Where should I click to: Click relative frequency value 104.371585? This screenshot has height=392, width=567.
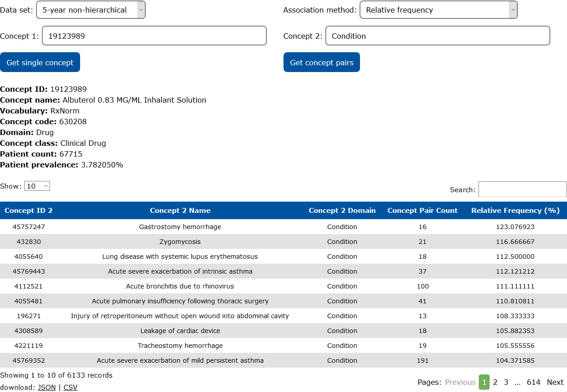[515, 360]
